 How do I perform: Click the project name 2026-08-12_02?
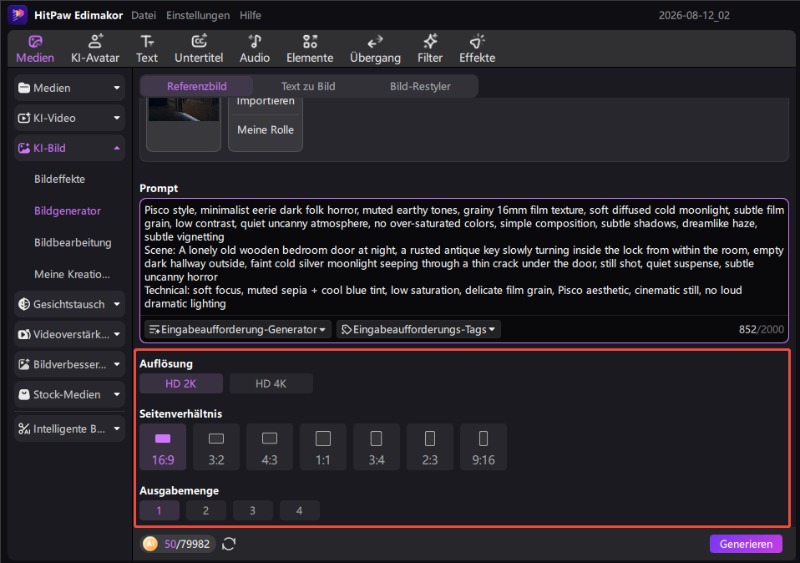click(694, 15)
